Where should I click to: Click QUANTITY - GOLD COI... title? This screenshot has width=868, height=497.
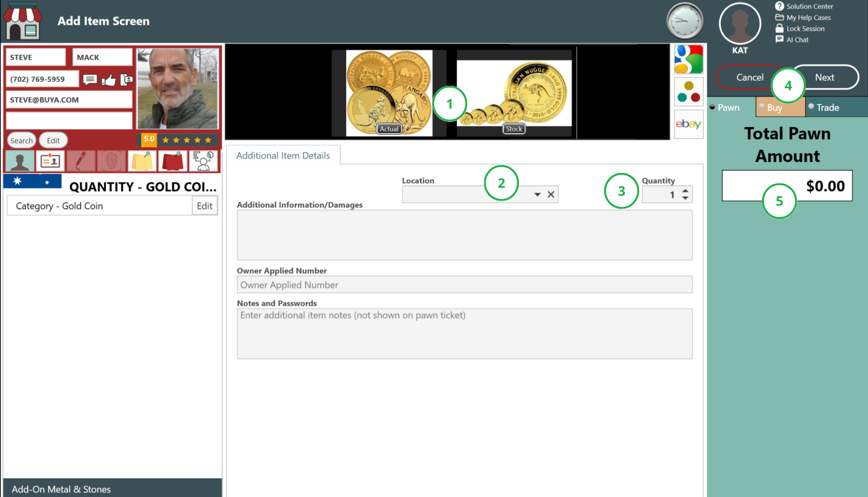coord(143,187)
